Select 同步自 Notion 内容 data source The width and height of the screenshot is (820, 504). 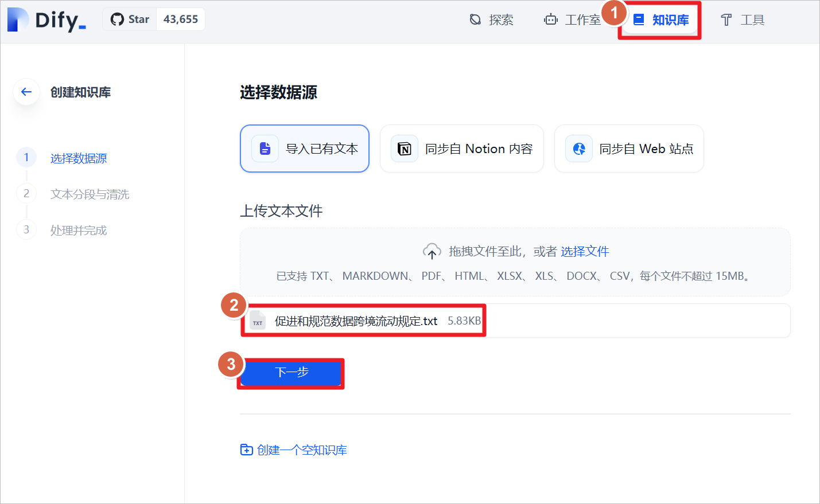coord(462,149)
